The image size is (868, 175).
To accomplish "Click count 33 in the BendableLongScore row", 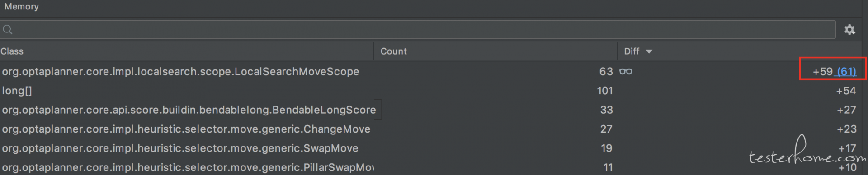I will coord(606,110).
